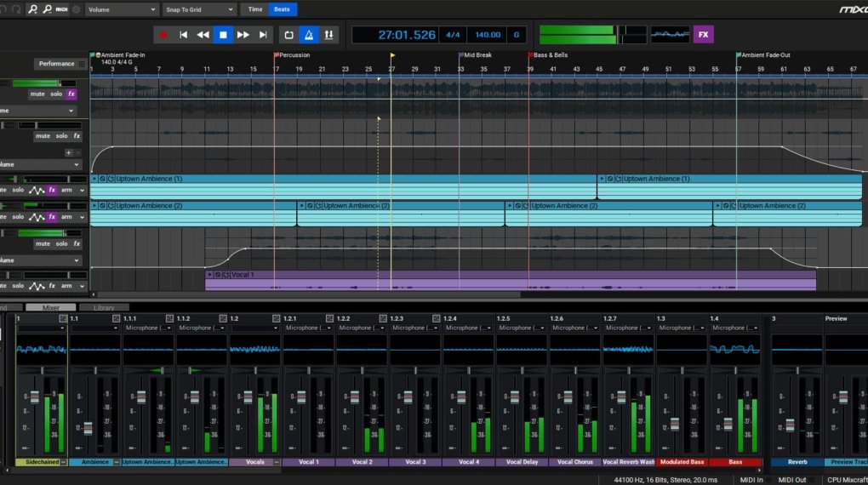The height and width of the screenshot is (485, 868).
Task: Click the key G display
Action: click(x=516, y=34)
